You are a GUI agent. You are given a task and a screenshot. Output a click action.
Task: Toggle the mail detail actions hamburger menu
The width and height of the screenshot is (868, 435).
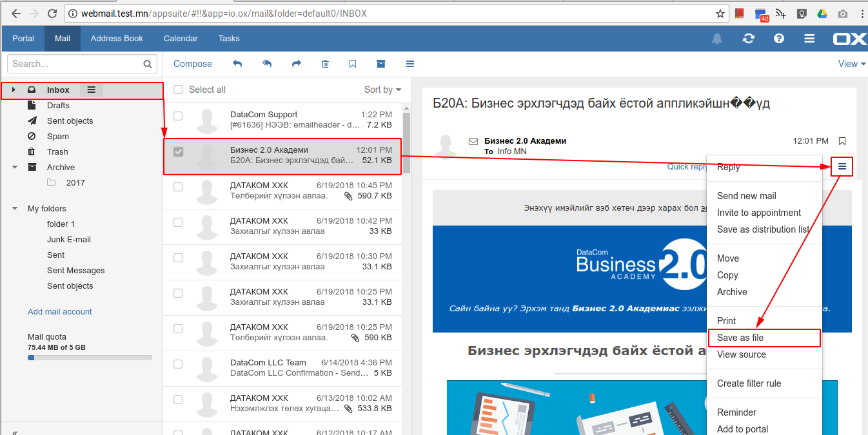click(x=842, y=167)
